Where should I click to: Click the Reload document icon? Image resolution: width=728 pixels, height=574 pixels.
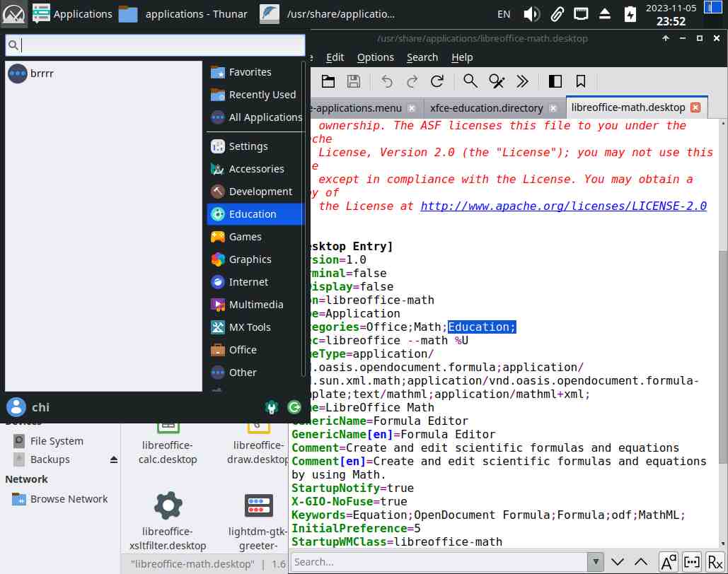click(x=437, y=81)
